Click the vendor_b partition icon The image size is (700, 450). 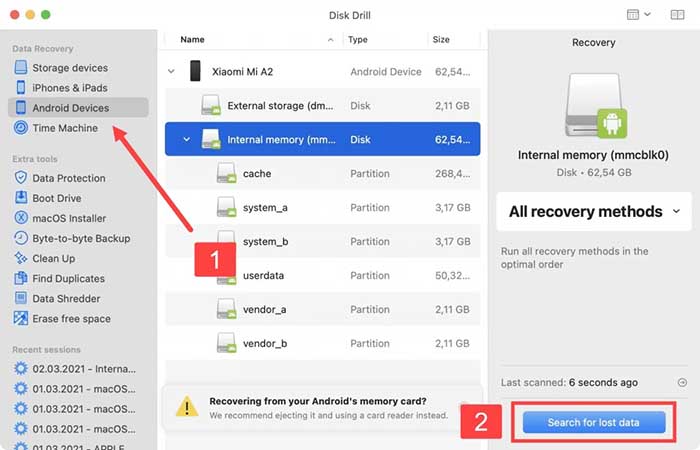[226, 343]
